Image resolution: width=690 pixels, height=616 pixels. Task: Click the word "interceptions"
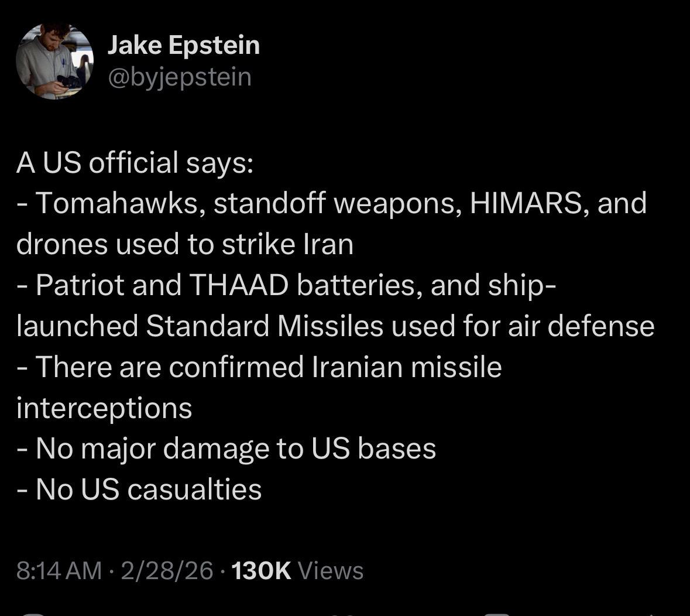[104, 408]
